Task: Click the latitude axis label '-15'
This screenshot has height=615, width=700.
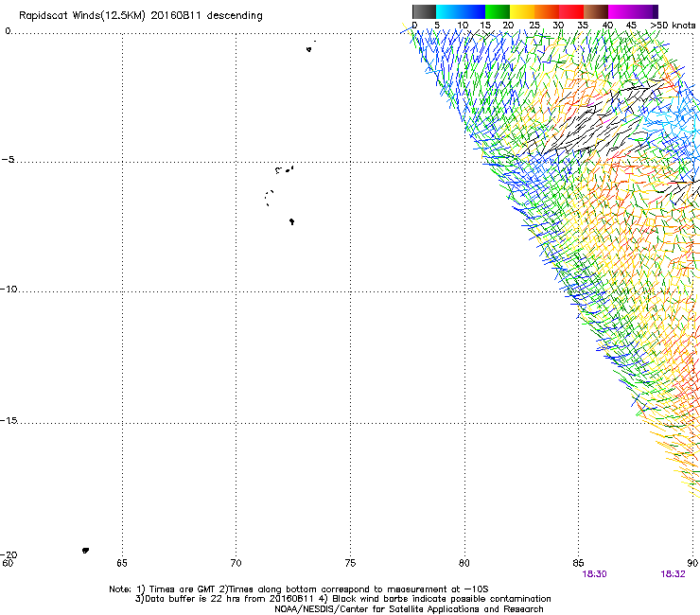Action: point(9,420)
